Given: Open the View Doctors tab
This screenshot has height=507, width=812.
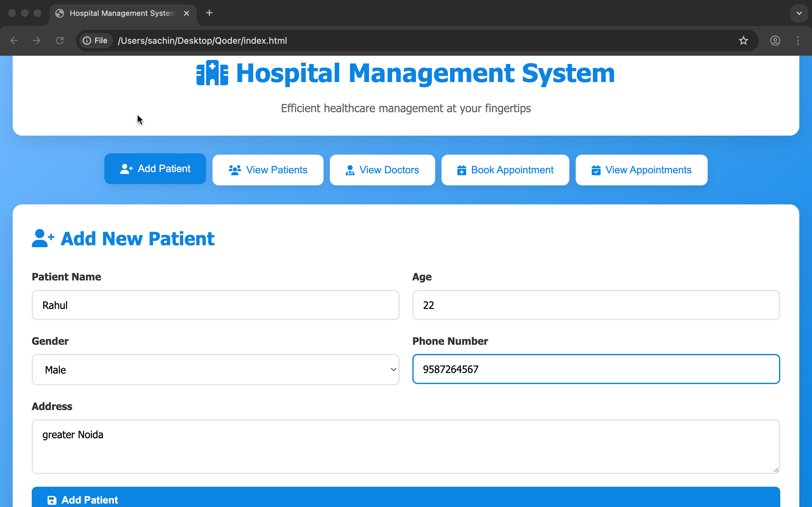Looking at the screenshot, I should [x=382, y=170].
